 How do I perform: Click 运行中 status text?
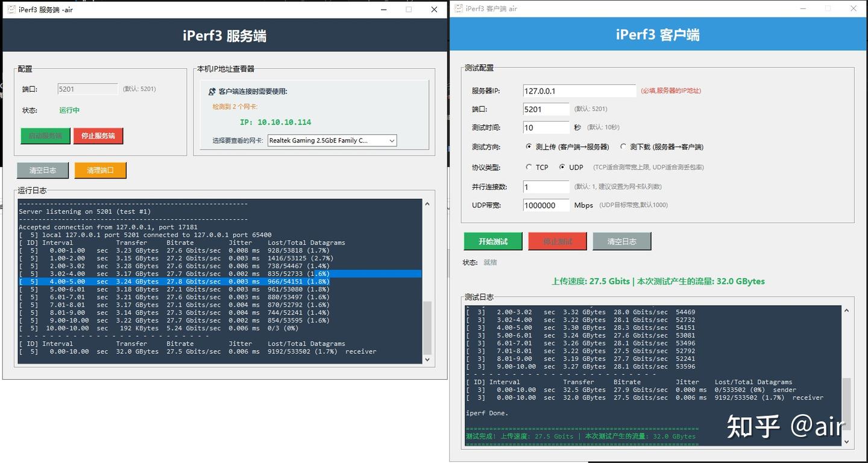click(x=69, y=110)
